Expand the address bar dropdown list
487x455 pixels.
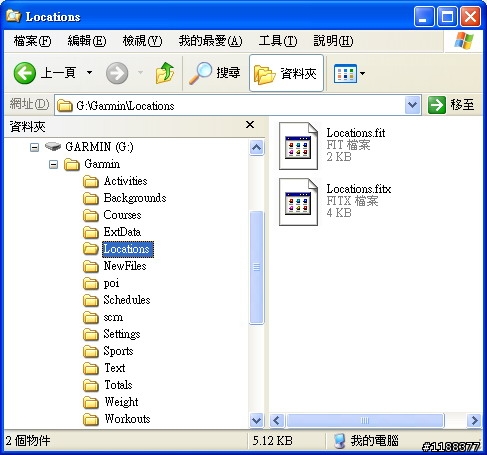413,105
